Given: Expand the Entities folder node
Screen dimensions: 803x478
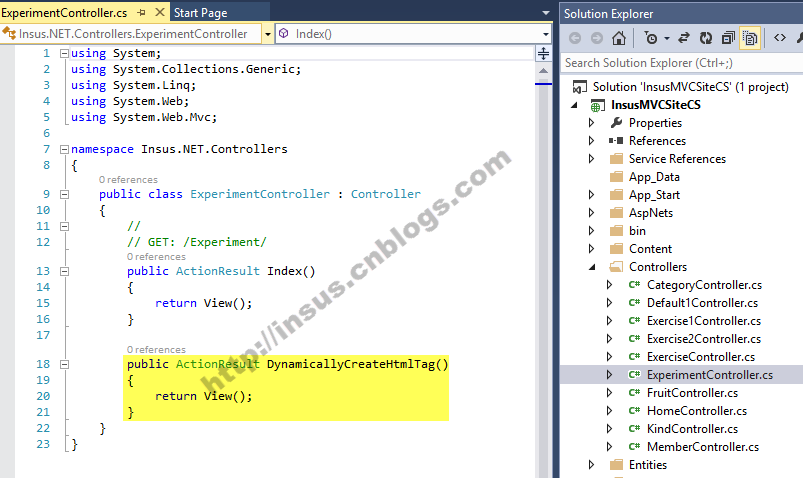Looking at the screenshot, I should click(592, 465).
